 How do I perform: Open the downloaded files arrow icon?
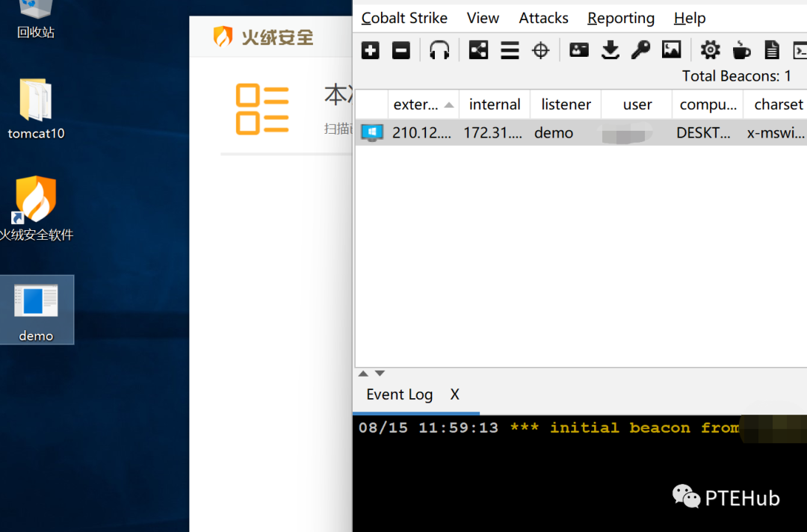(x=610, y=50)
